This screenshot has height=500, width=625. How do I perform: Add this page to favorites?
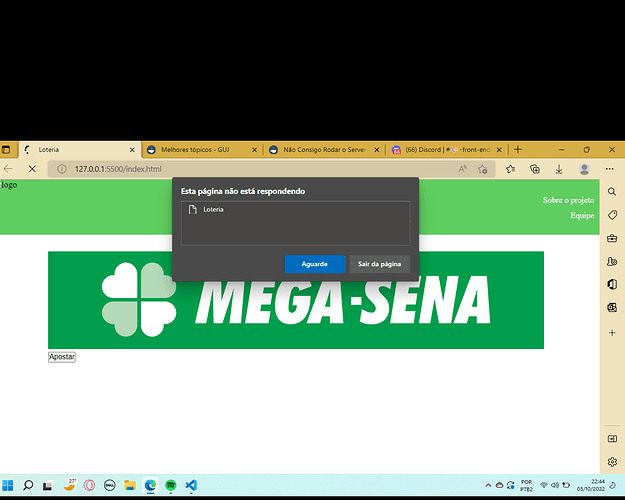click(x=483, y=169)
